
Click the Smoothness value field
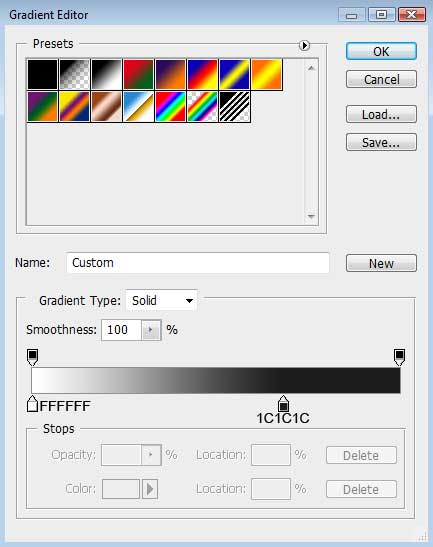click(121, 330)
